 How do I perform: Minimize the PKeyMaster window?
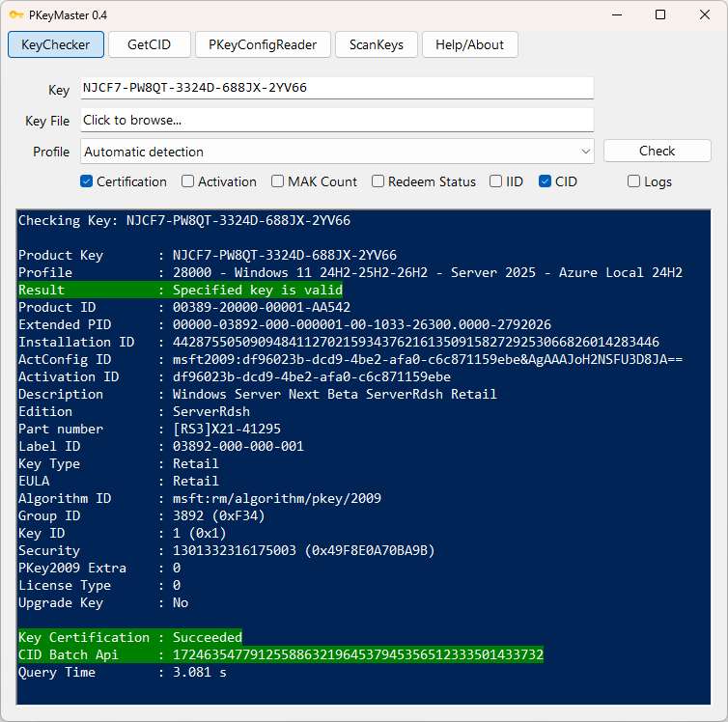pos(617,14)
